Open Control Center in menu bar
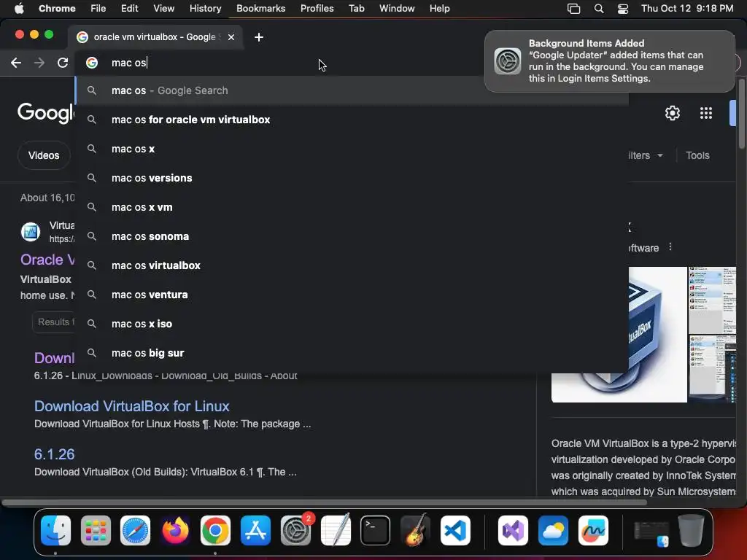The height and width of the screenshot is (560, 747). (x=623, y=9)
